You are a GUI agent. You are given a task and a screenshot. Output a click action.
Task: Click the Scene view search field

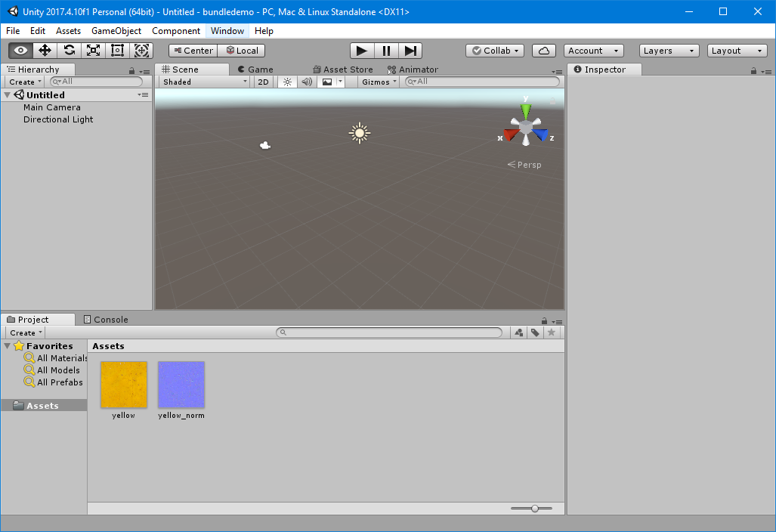pos(483,82)
